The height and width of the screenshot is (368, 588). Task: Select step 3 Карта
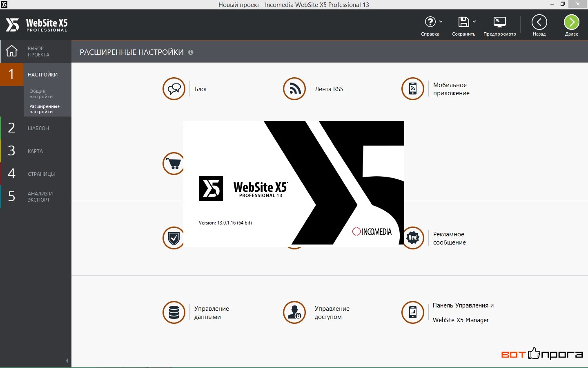(36, 151)
